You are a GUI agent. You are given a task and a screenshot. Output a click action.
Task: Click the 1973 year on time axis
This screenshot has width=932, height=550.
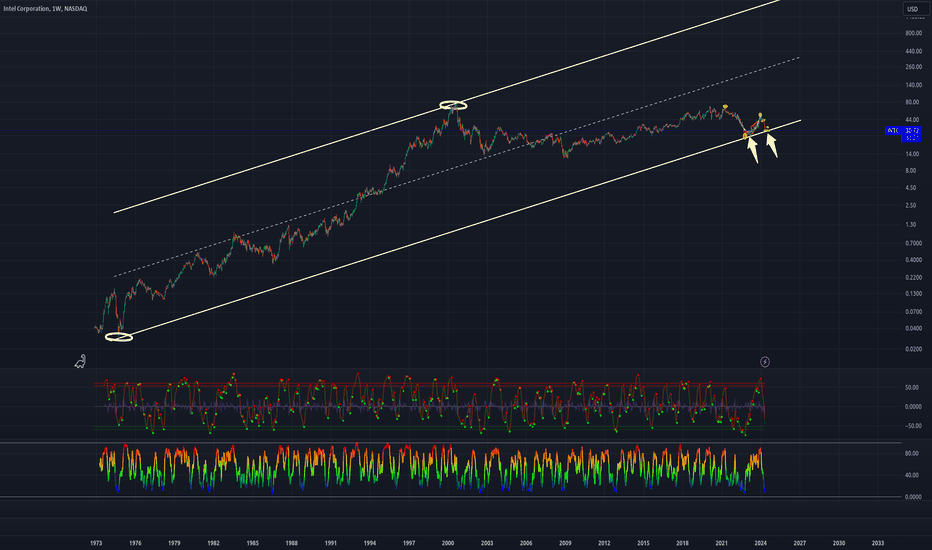pyautogui.click(x=96, y=543)
